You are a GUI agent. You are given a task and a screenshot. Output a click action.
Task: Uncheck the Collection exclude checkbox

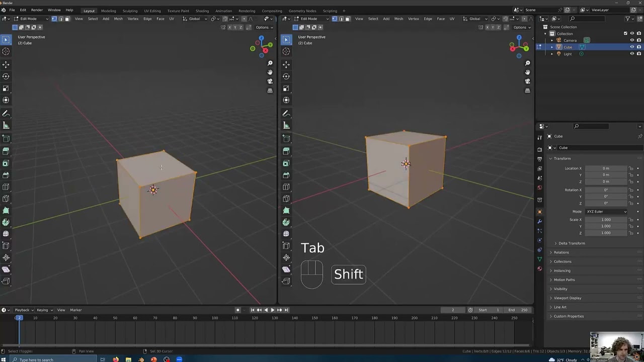point(626,34)
